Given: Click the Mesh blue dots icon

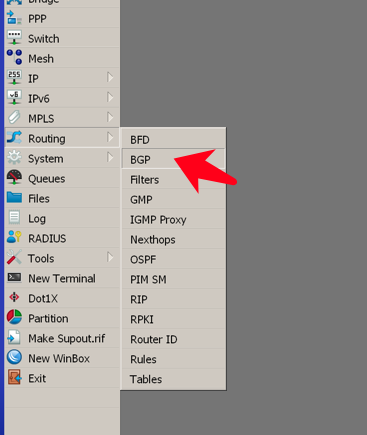Looking at the screenshot, I should (x=14, y=57).
